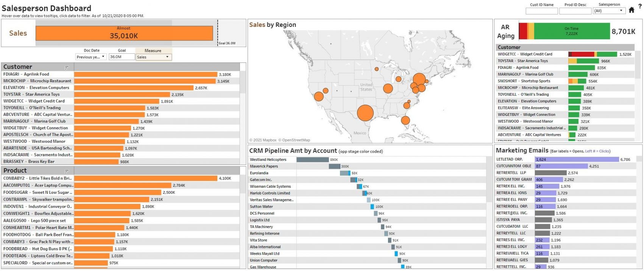Screen dimensions: 644x271
Task: Select SNOSHORT - Shortstop Sports in AR Aging
Action: pos(565,81)
